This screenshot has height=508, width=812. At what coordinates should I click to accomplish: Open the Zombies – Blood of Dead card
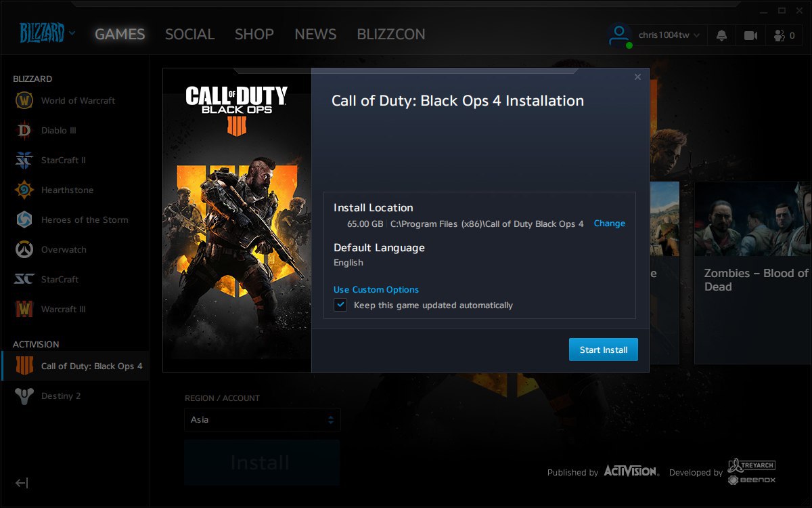click(752, 273)
